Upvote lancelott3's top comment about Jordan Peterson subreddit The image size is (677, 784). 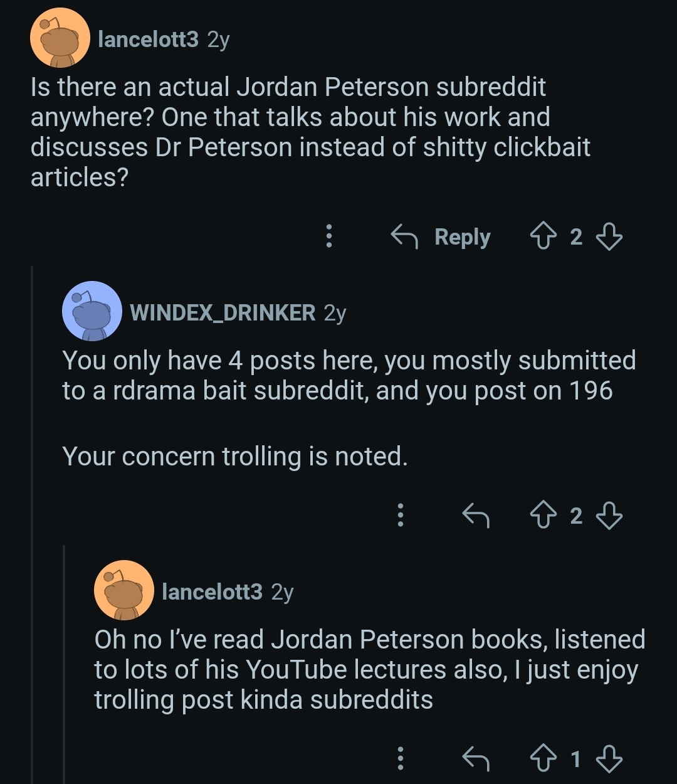(x=544, y=237)
